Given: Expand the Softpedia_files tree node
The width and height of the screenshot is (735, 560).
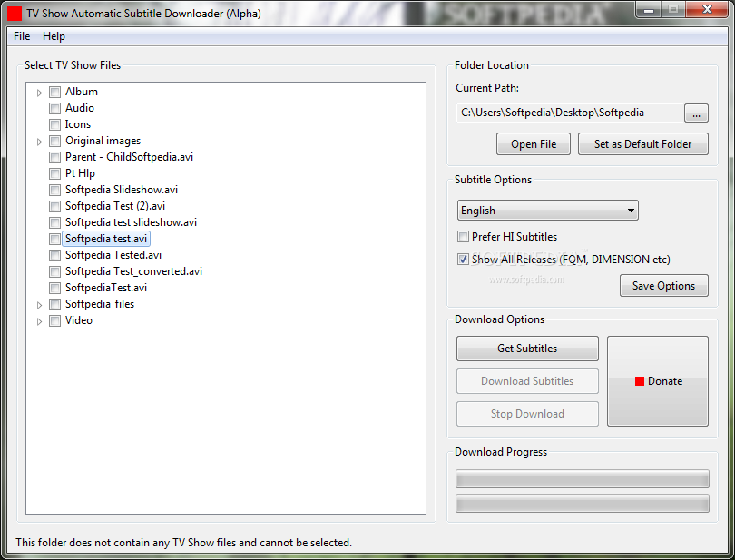Looking at the screenshot, I should point(39,305).
